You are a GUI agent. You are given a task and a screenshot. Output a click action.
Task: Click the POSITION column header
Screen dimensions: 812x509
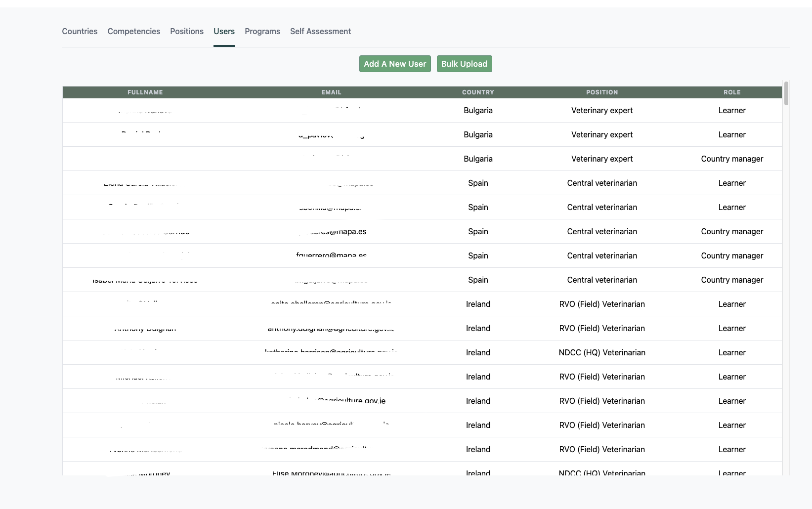[602, 92]
